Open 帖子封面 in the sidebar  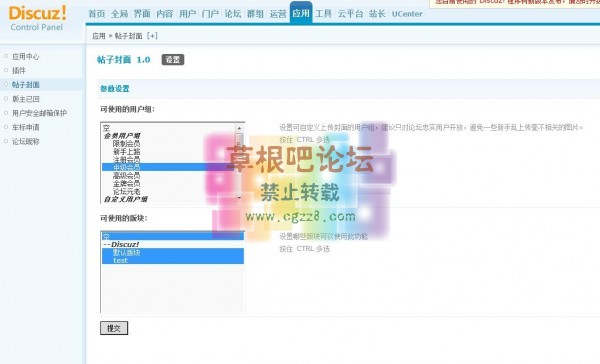coord(26,85)
